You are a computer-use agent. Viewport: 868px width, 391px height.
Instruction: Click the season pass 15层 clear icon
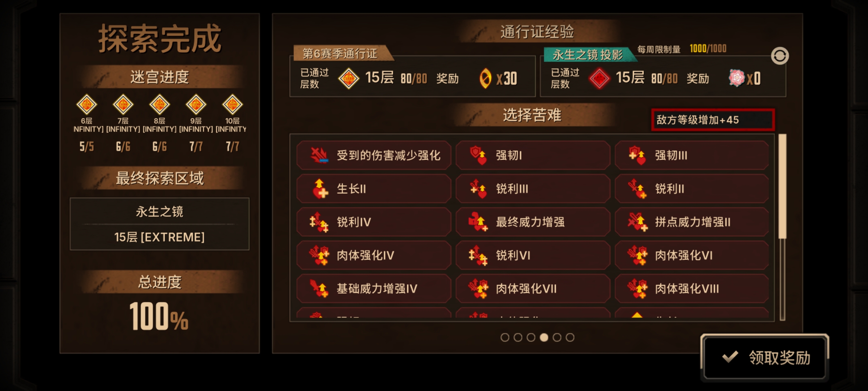coord(349,78)
